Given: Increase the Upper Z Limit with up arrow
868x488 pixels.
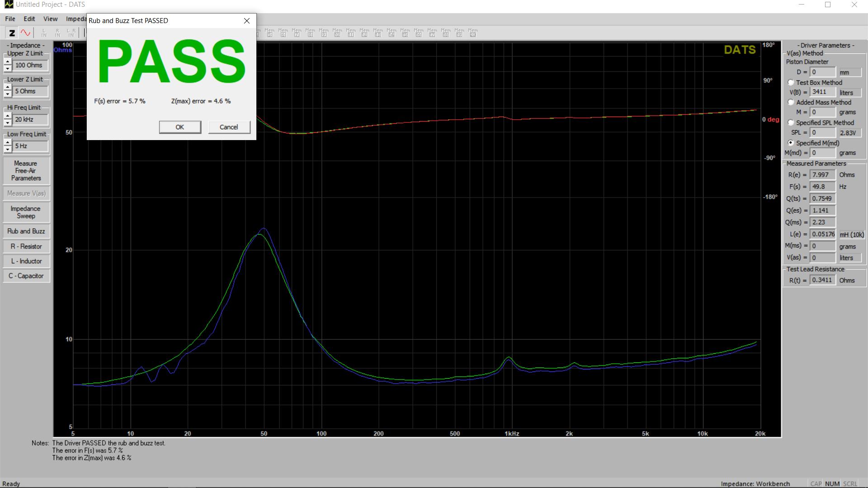Looking at the screenshot, I should pos(8,62).
